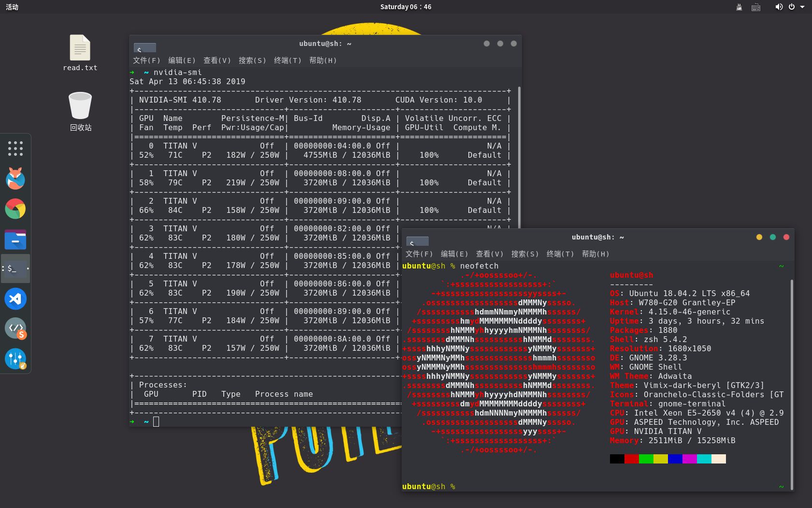Expand the system power menu arrow
Viewport: 812px width, 508px height.
(x=802, y=7)
